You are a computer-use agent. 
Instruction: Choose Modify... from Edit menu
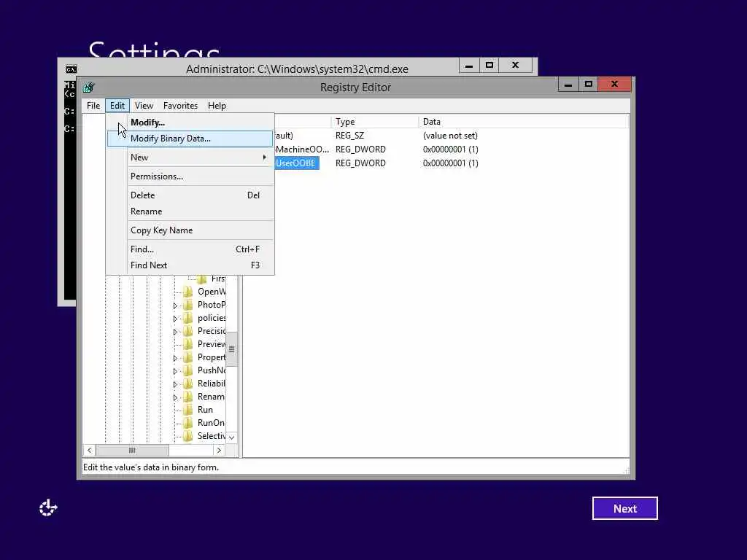pyautogui.click(x=190, y=122)
